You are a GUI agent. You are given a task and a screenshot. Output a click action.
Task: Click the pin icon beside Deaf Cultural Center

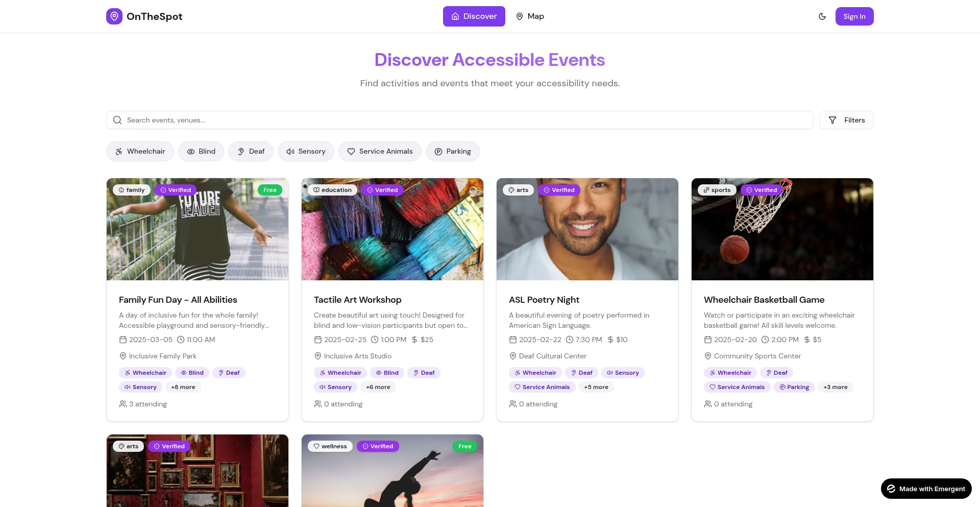click(x=513, y=356)
